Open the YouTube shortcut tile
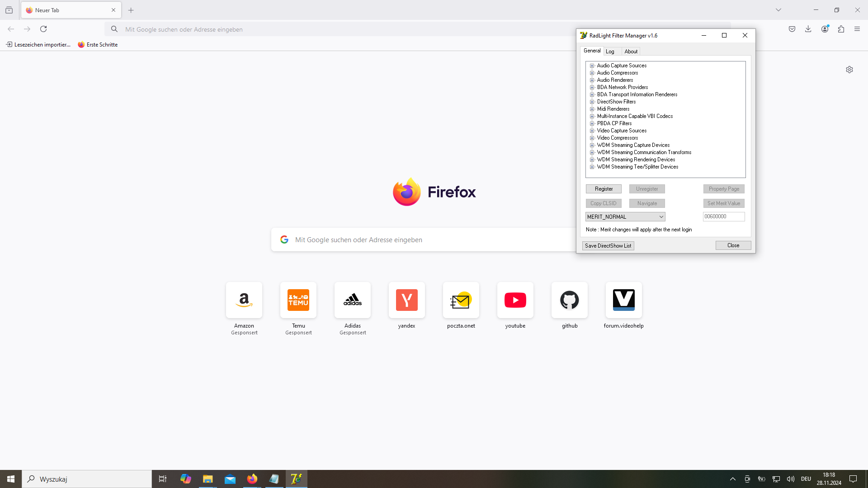Viewport: 868px width, 488px height. (x=515, y=300)
